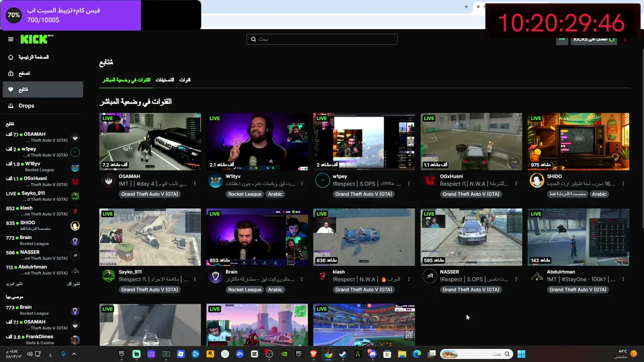Click the Drops icon in sidebar
The image size is (644, 362).
[11, 106]
